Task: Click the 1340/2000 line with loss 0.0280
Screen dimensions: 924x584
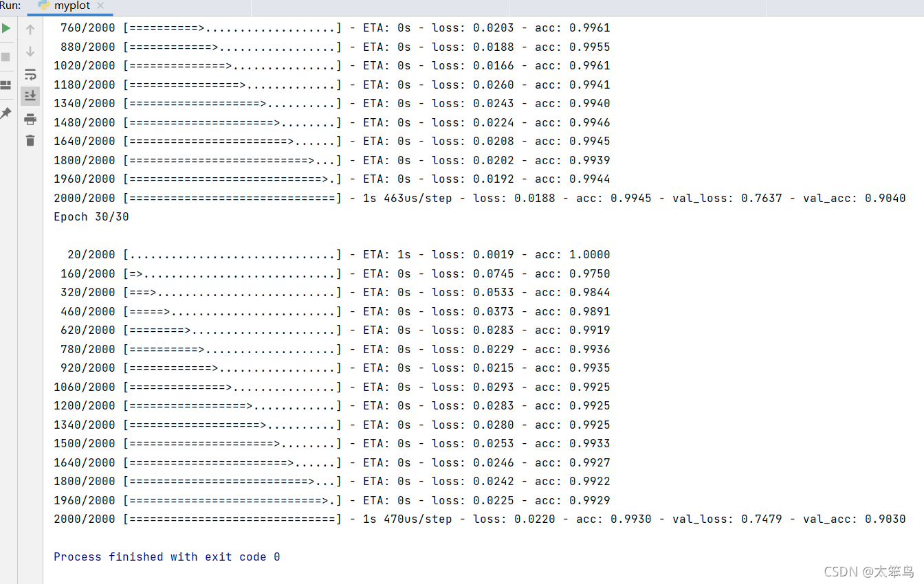Action: (x=332, y=425)
